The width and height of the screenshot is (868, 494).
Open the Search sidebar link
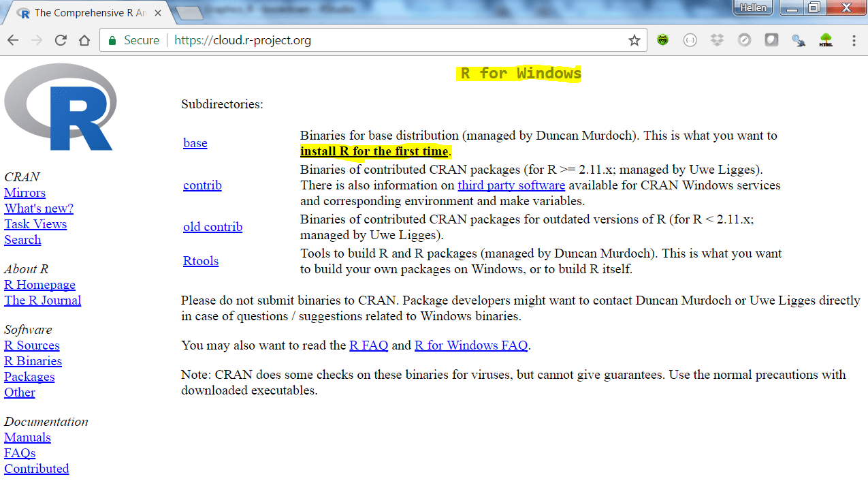pyautogui.click(x=22, y=240)
